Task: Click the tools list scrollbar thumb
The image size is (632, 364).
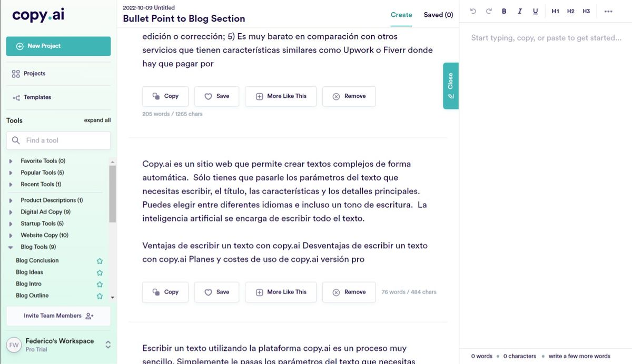Action: pos(112,194)
